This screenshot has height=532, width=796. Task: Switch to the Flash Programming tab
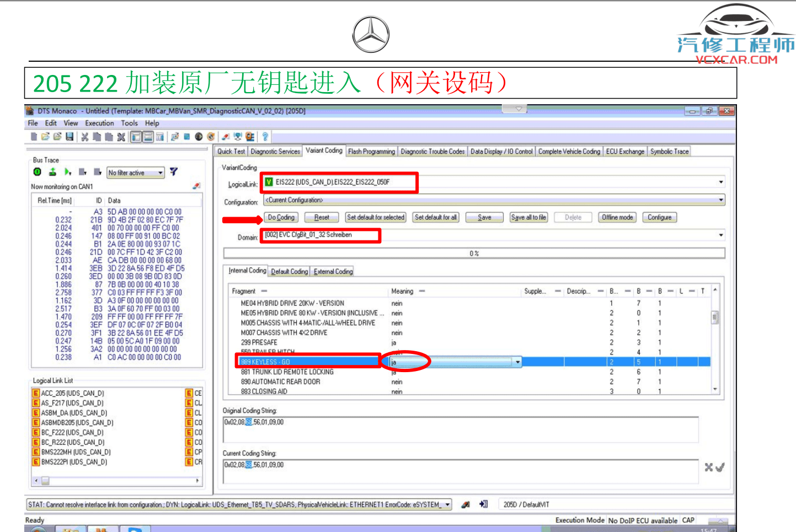click(371, 151)
